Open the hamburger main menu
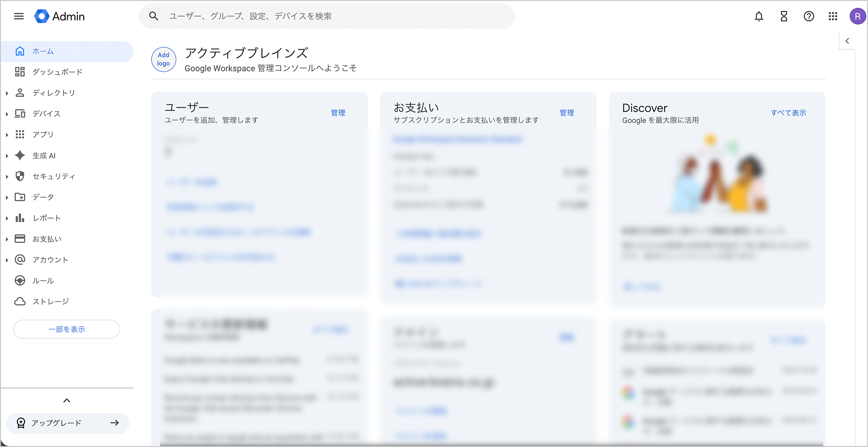Image resolution: width=868 pixels, height=447 pixels. pyautogui.click(x=19, y=16)
